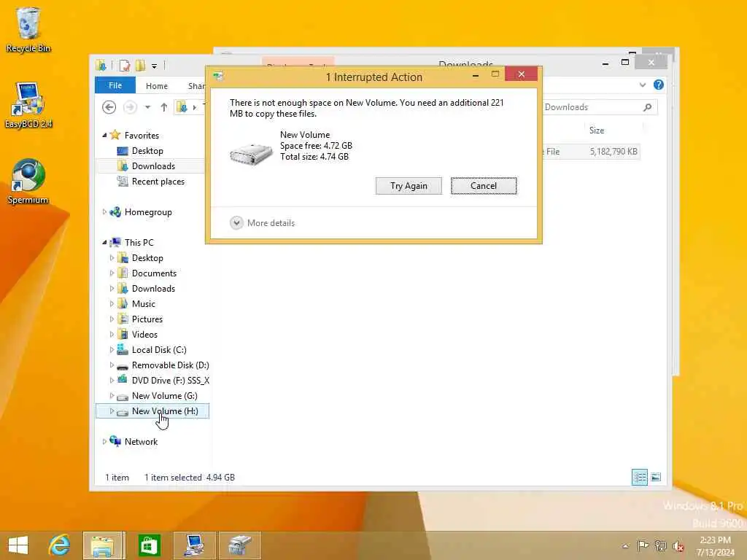This screenshot has width=747, height=560.
Task: Switch to the disk drive taskbar icon
Action: [x=240, y=545]
